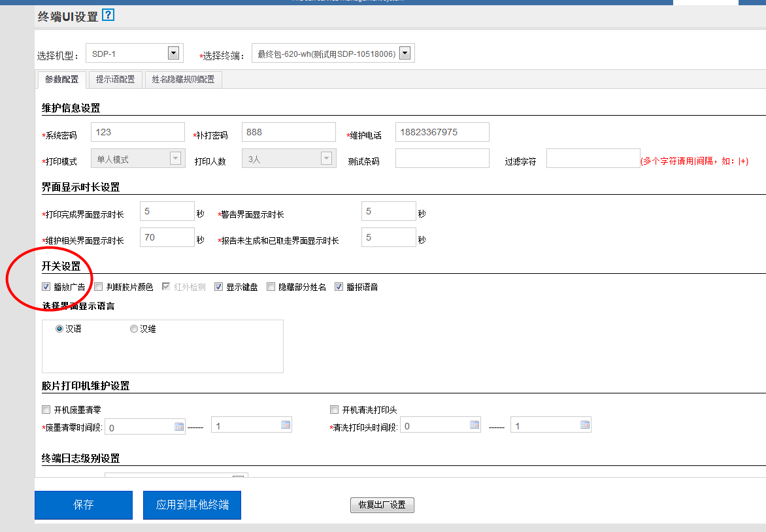Open the 打印人数 dropdown
This screenshot has height=532, width=766.
325,158
